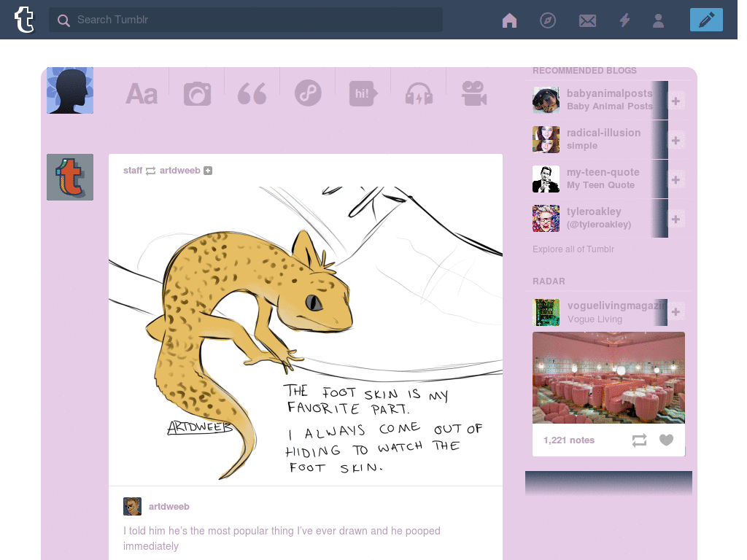Screen dimensions: 747x560
Task: Open the account person icon
Action: tap(659, 20)
